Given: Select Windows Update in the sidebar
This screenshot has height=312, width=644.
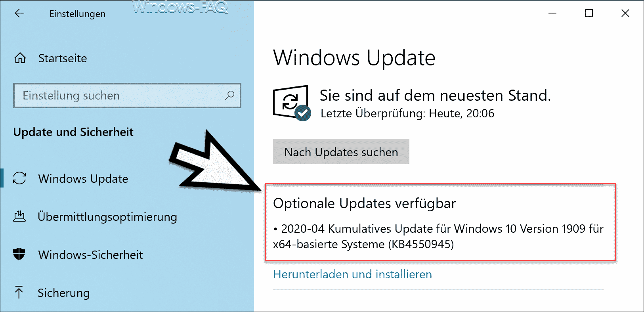Looking at the screenshot, I should point(83,179).
